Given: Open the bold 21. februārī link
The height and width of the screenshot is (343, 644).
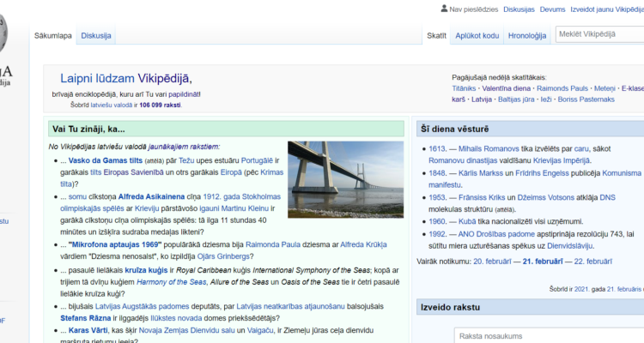Looking at the screenshot, I should [543, 262].
